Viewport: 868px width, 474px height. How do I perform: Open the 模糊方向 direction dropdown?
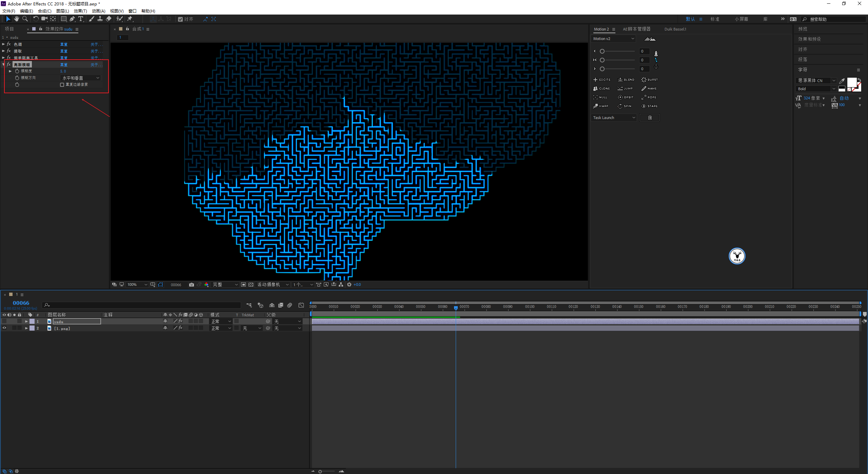click(x=81, y=78)
